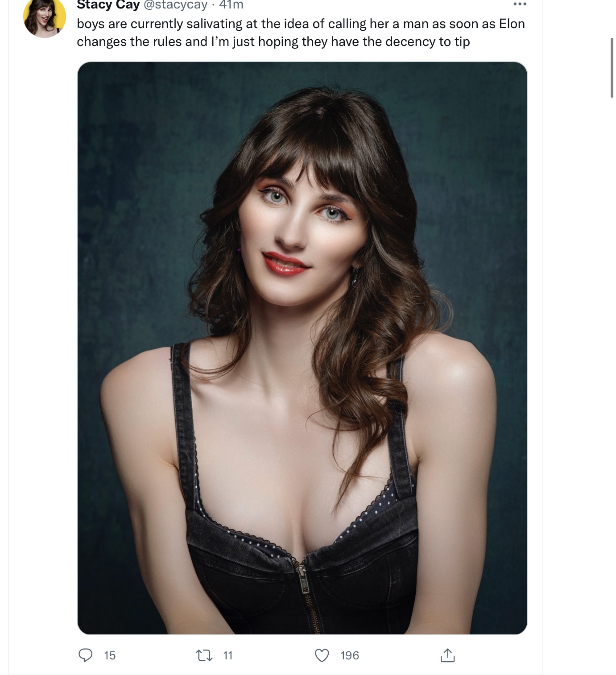This screenshot has width=616, height=675.
Task: Retweet using the arrows icon
Action: (204, 655)
